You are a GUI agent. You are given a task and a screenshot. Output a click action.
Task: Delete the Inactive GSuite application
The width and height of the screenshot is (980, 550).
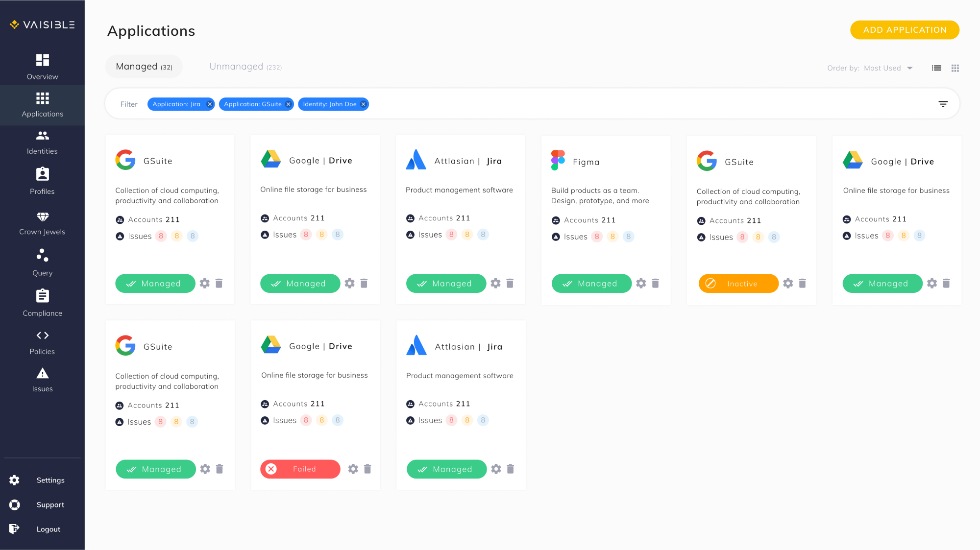[802, 283]
